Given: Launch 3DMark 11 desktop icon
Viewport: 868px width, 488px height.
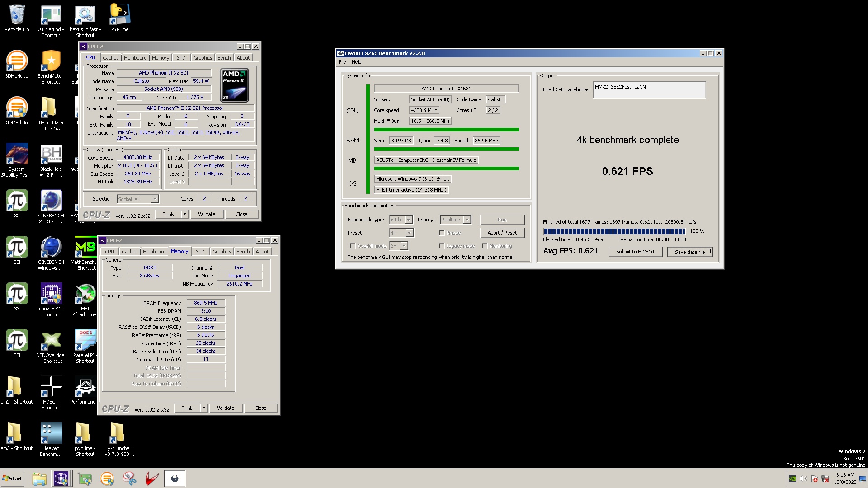Looking at the screenshot, I should (17, 64).
